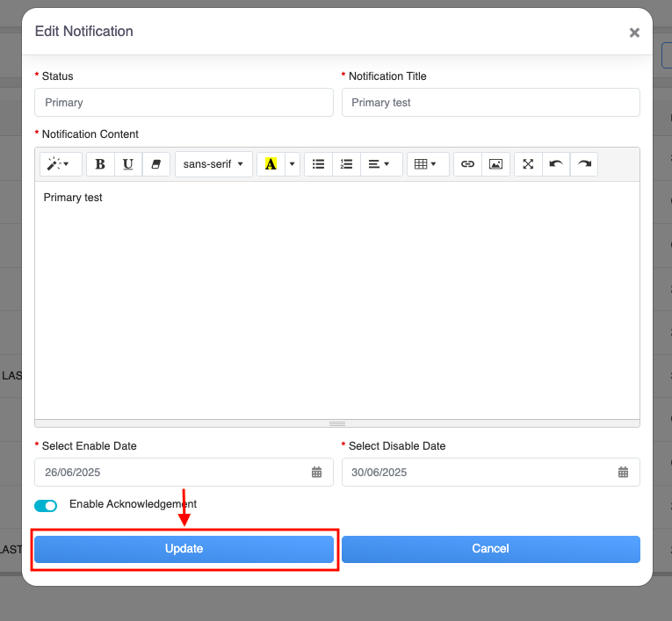The width and height of the screenshot is (672, 621).
Task: Expand the paragraph alignment dropdown
Action: point(379,164)
